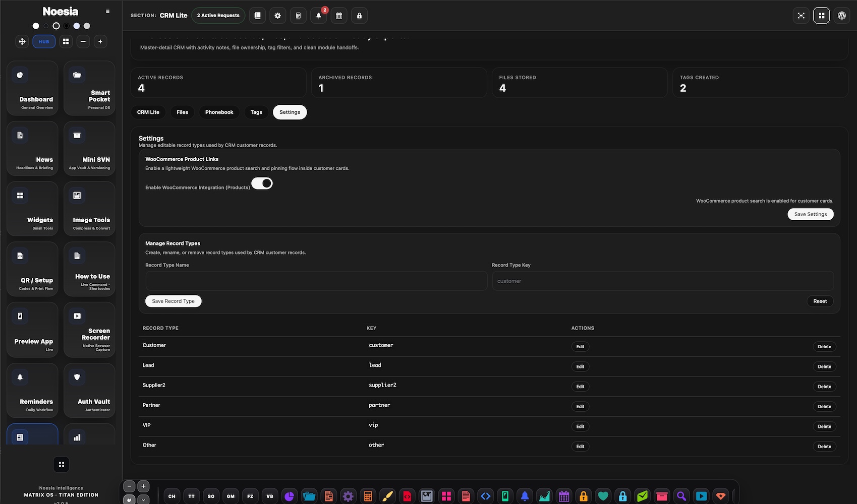Click the WordPress icon in top right

(x=842, y=16)
